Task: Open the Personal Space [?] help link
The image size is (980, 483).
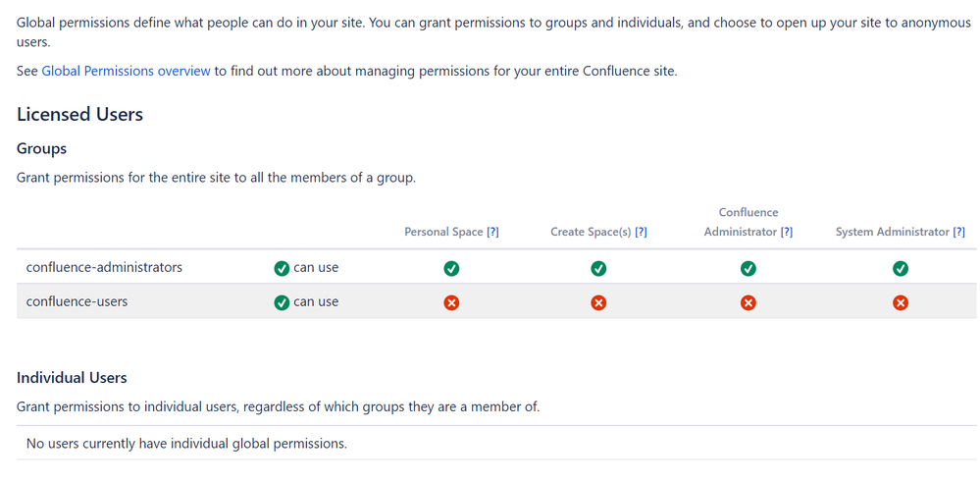Action: pyautogui.click(x=492, y=232)
